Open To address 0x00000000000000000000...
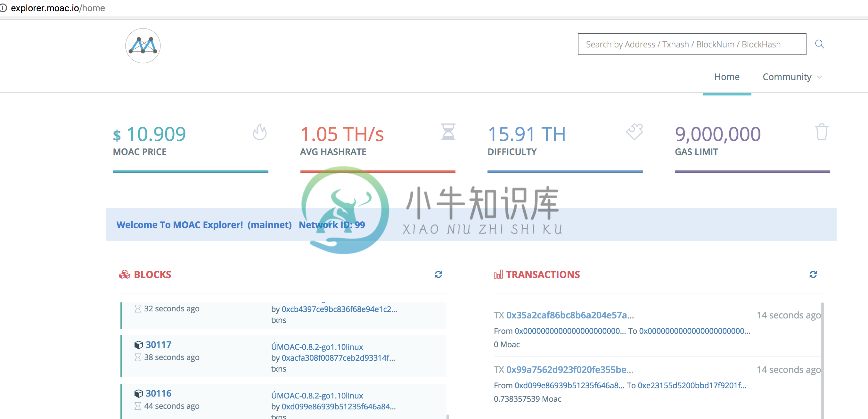The image size is (868, 419). (694, 331)
